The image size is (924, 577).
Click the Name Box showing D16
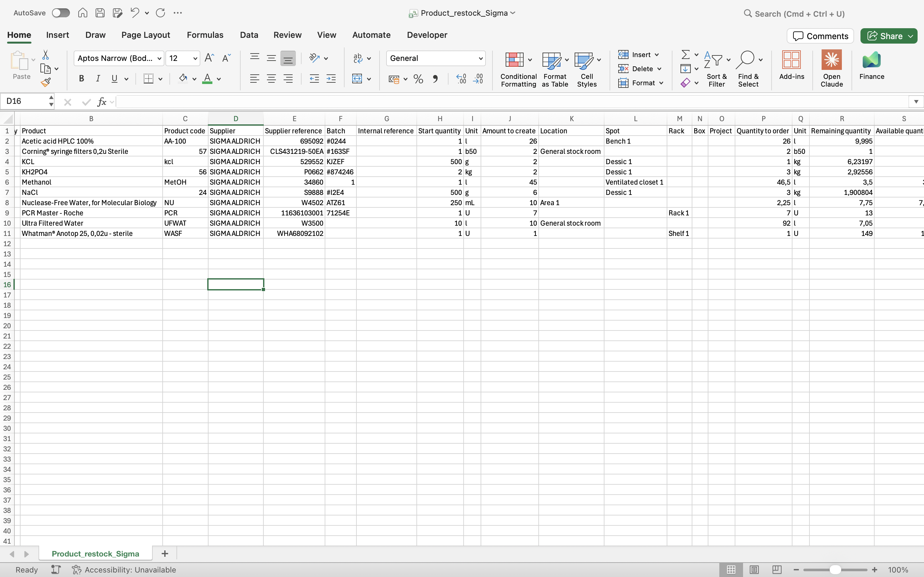coord(25,101)
